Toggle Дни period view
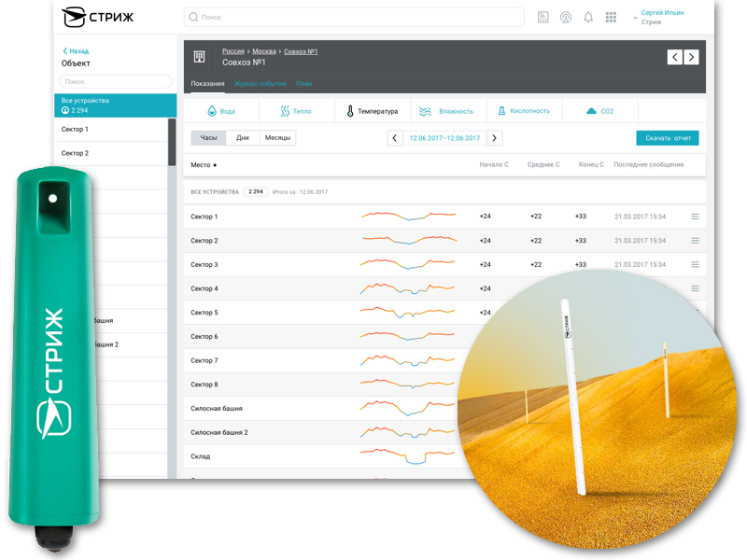Viewport: 747px width, 560px height. (243, 137)
